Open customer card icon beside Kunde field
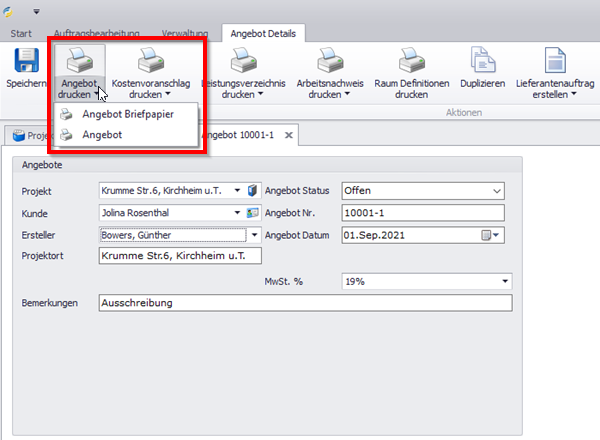The height and width of the screenshot is (440, 600). (253, 212)
